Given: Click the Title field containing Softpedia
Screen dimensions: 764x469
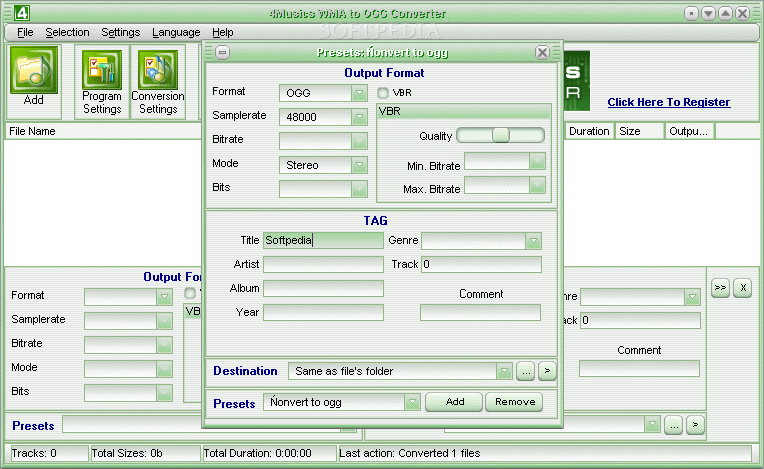Looking at the screenshot, I should 323,241.
